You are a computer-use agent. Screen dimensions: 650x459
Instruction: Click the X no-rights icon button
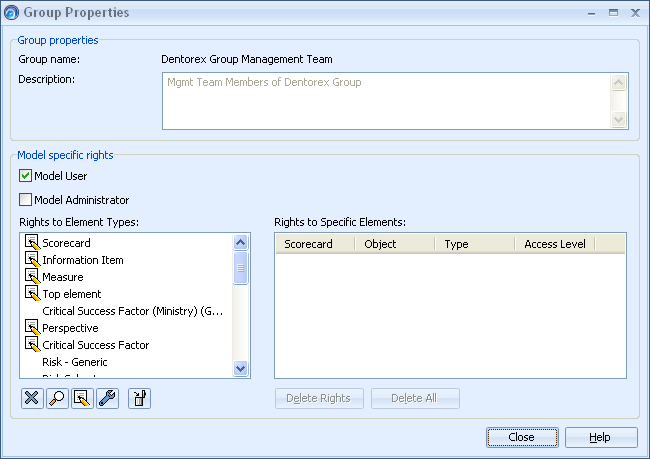pos(32,398)
